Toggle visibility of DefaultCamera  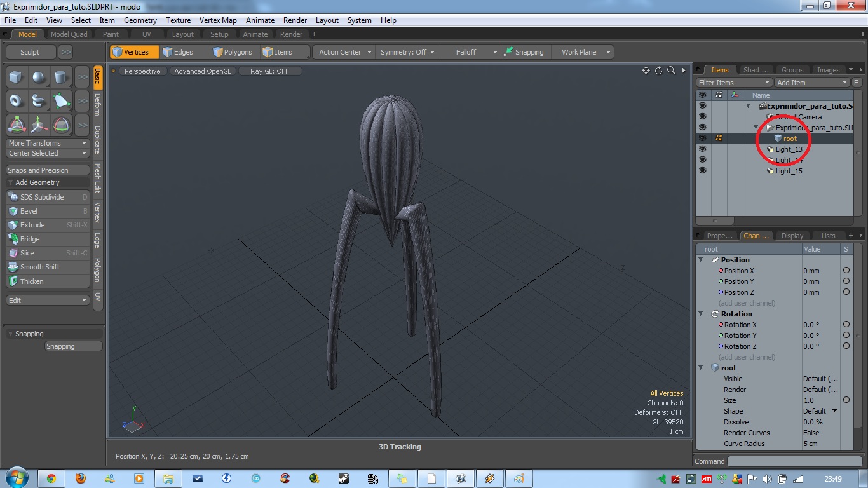[x=702, y=116]
